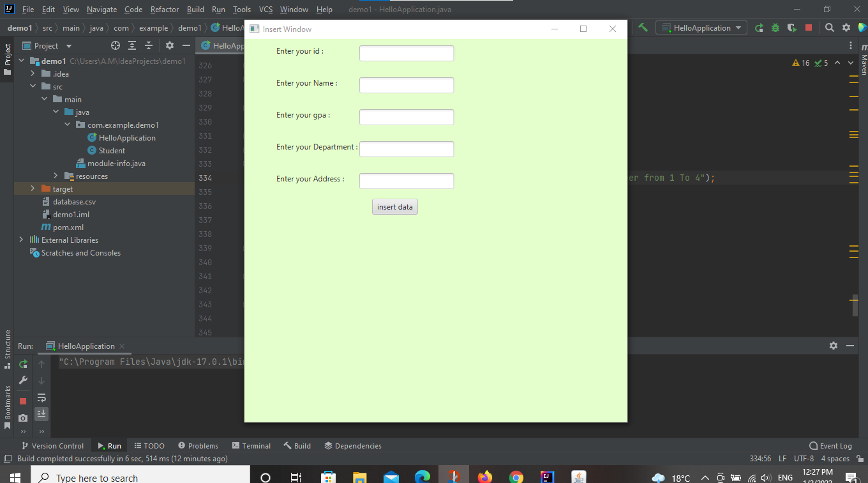The width and height of the screenshot is (868, 483).
Task: Open the Event Log
Action: [830, 446]
